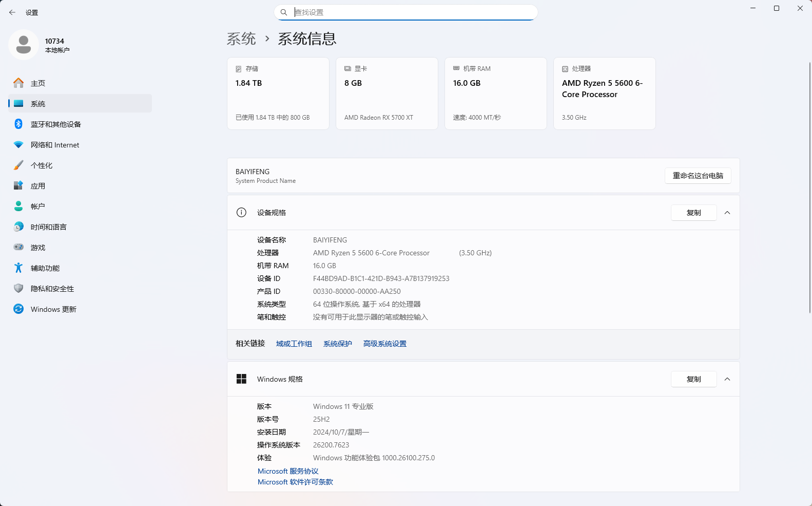Click the Apps icon in sidebar

point(18,186)
